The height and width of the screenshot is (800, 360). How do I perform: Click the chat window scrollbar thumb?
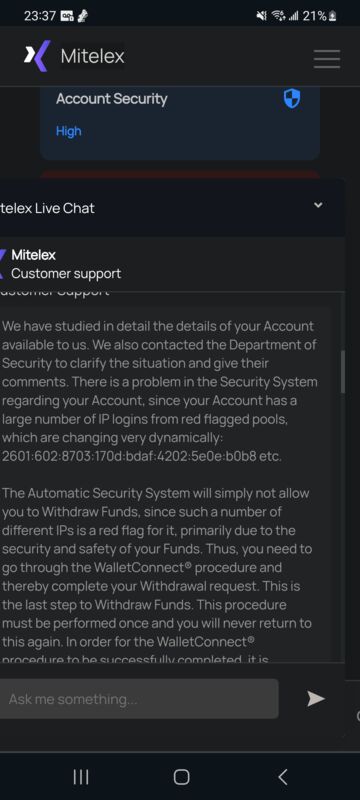[x=343, y=371]
